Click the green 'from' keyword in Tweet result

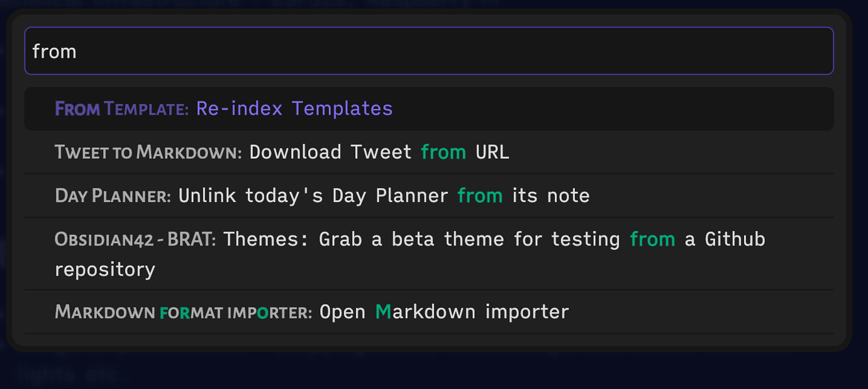[x=443, y=152]
